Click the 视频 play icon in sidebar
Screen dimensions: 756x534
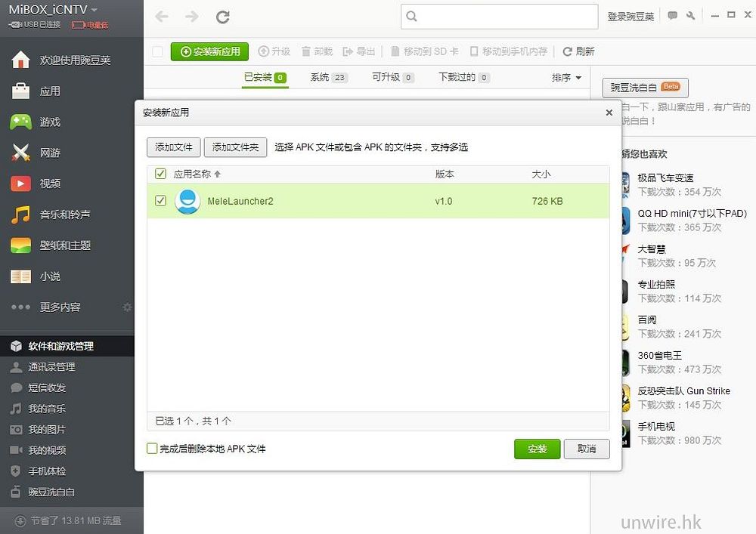point(20,184)
